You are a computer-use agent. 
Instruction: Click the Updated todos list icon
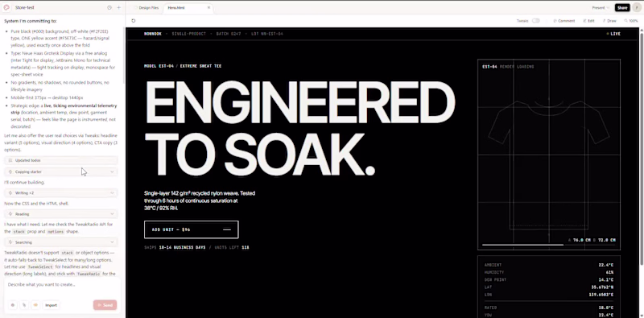(x=10, y=160)
